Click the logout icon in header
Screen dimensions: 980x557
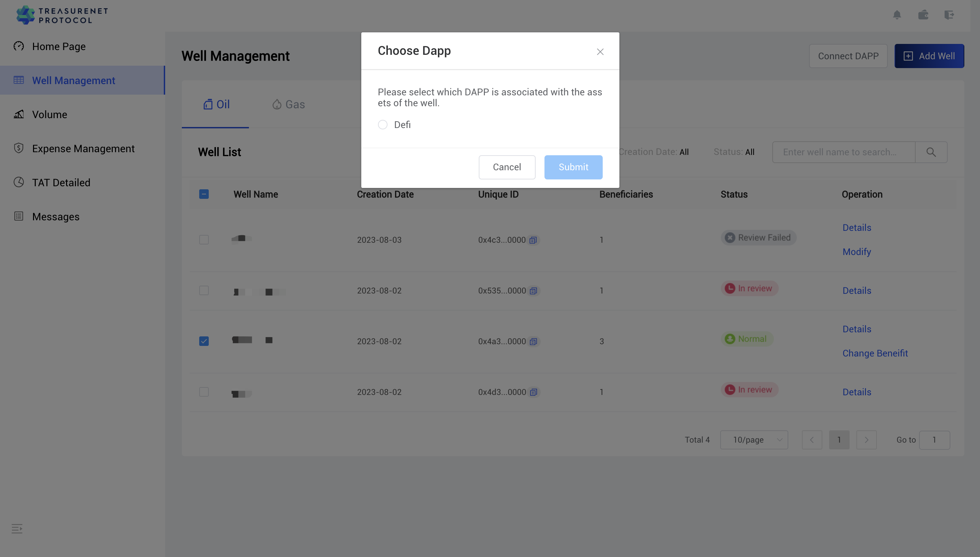point(949,15)
